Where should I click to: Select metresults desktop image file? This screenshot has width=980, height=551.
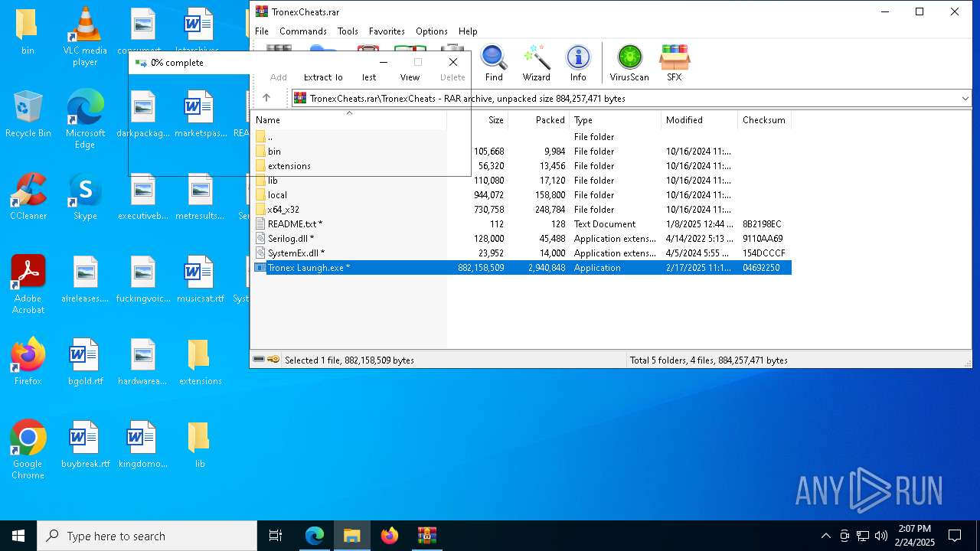200,196
